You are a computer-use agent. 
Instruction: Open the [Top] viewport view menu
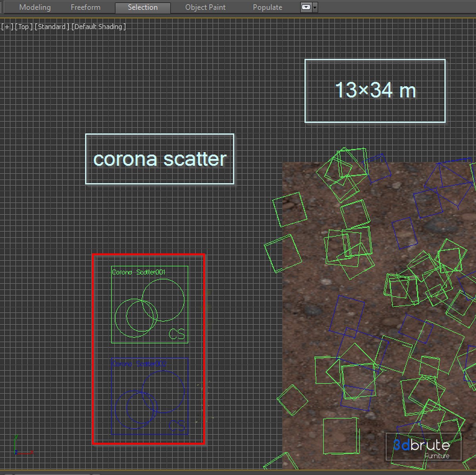click(x=23, y=27)
